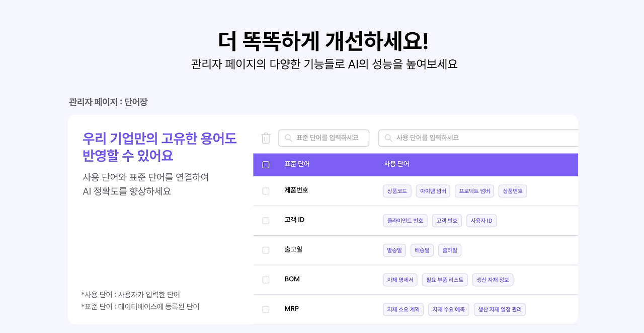
Task: Click the 프로덕트 넘버 tag chip
Action: point(474,190)
